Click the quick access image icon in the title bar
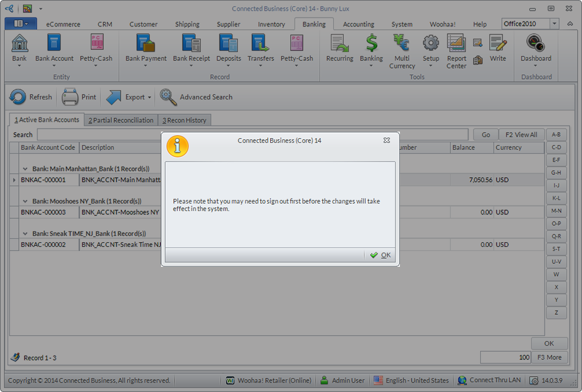582x392 pixels. point(27,8)
